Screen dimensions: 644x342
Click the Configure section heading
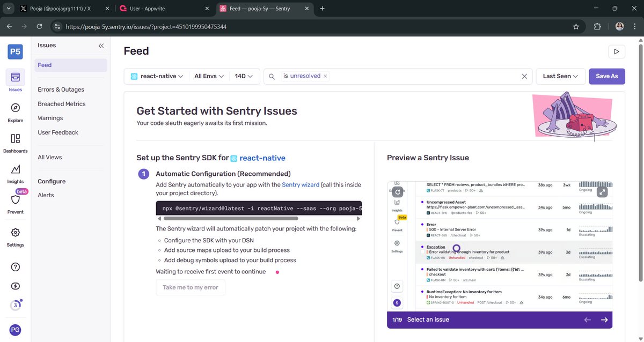pos(52,181)
